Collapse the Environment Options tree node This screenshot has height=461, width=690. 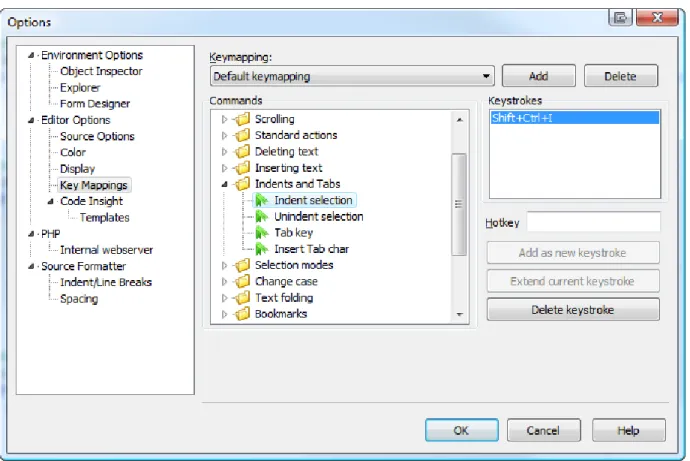[31, 55]
